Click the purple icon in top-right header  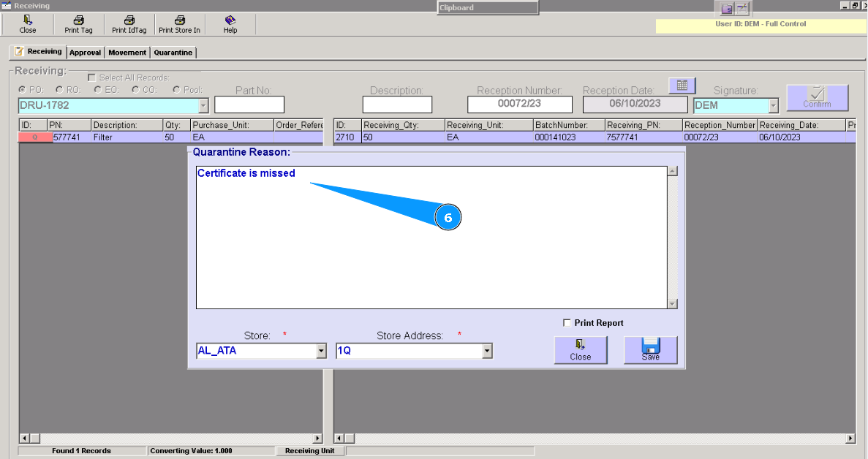(x=727, y=9)
